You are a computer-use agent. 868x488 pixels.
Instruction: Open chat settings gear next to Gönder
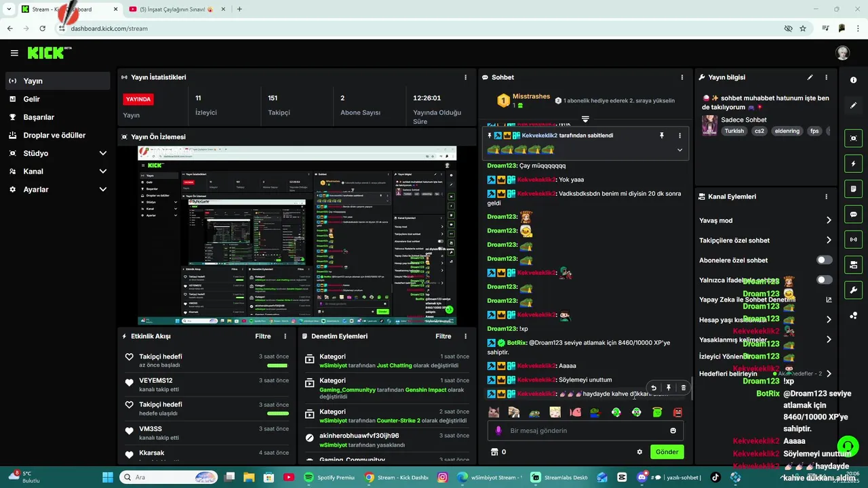(x=639, y=452)
